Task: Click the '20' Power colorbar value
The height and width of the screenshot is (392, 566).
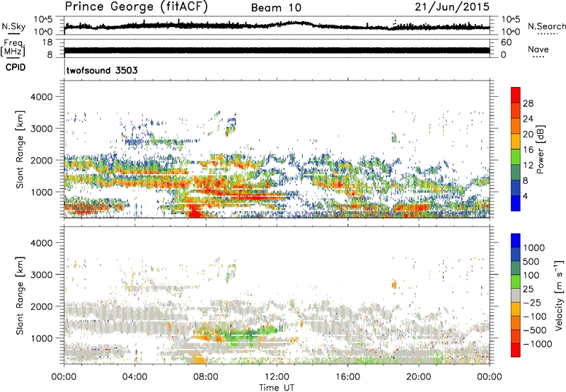Action: coord(528,134)
